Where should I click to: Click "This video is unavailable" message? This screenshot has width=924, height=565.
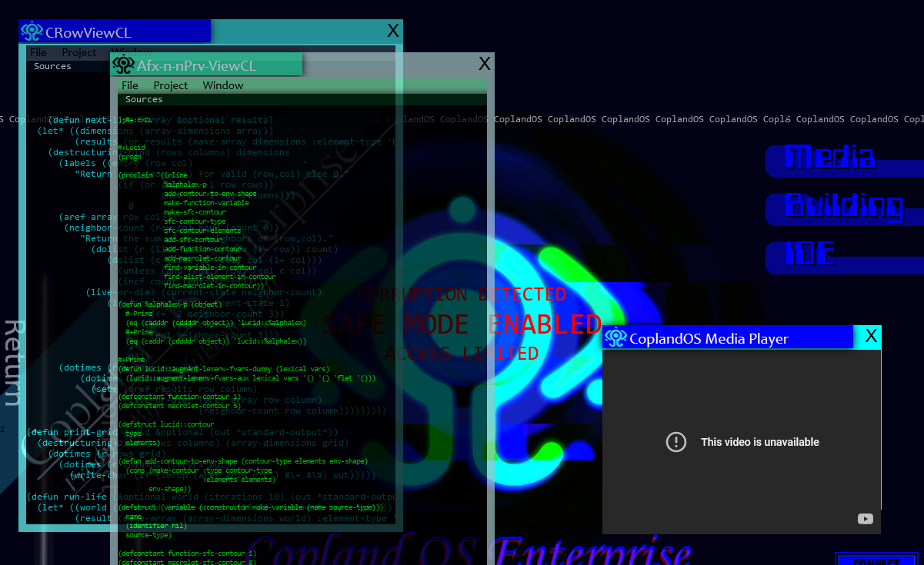(760, 442)
